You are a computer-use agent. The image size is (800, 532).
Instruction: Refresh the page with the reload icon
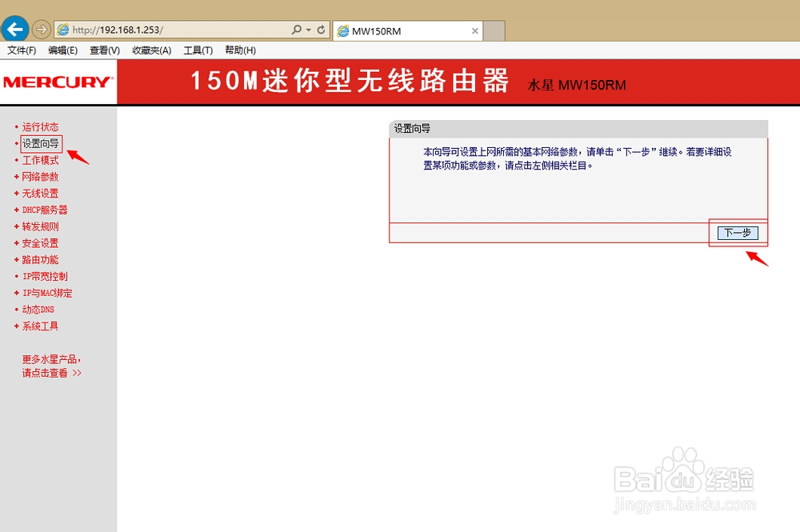pyautogui.click(x=321, y=30)
